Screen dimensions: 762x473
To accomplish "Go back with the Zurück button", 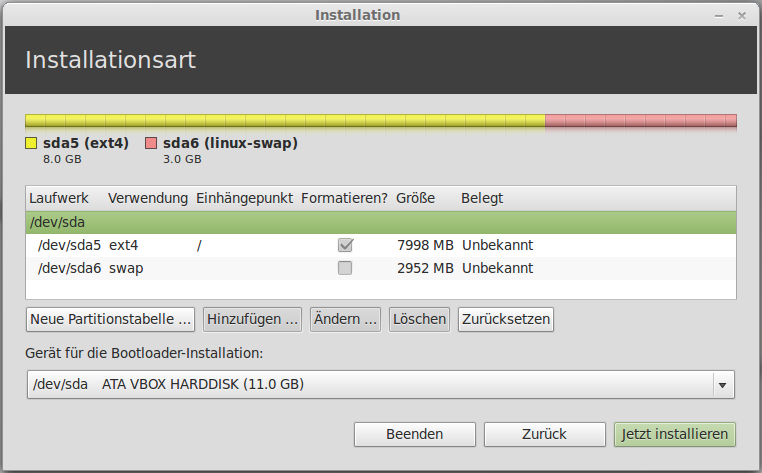I will [x=544, y=434].
